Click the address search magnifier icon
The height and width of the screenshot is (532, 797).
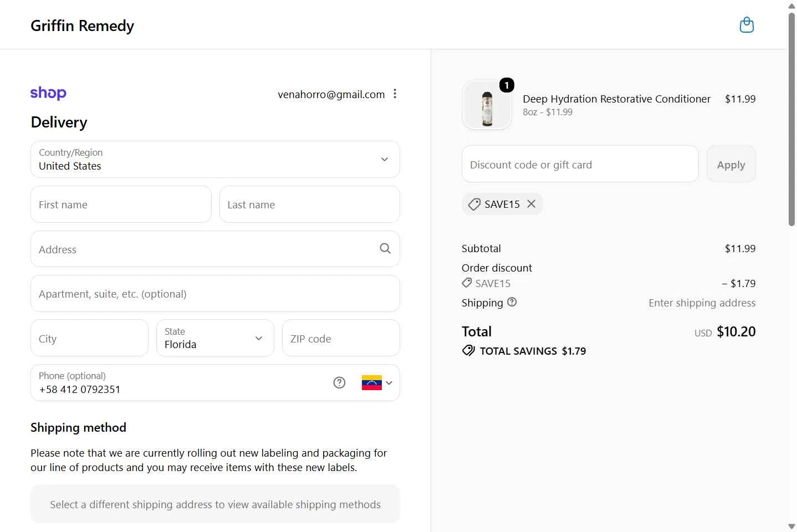tap(385, 248)
